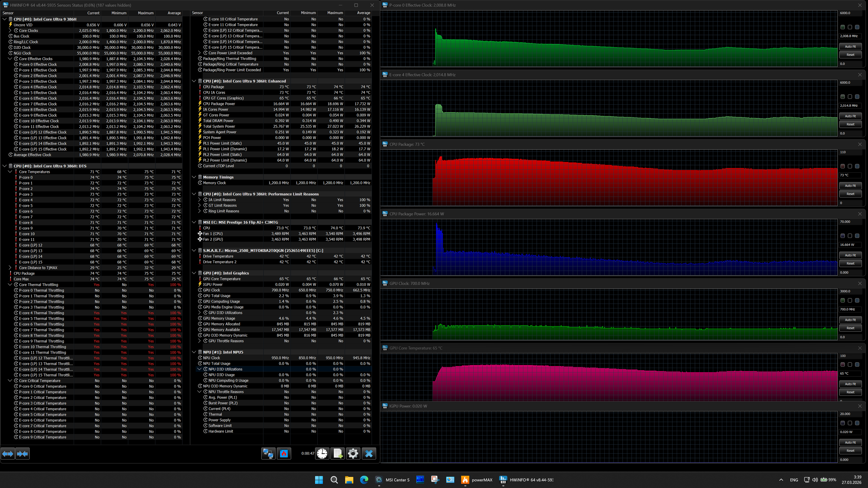Image resolution: width=868 pixels, height=488 pixels.
Task: Click the expand columns double-arrow icon
Action: 8,454
